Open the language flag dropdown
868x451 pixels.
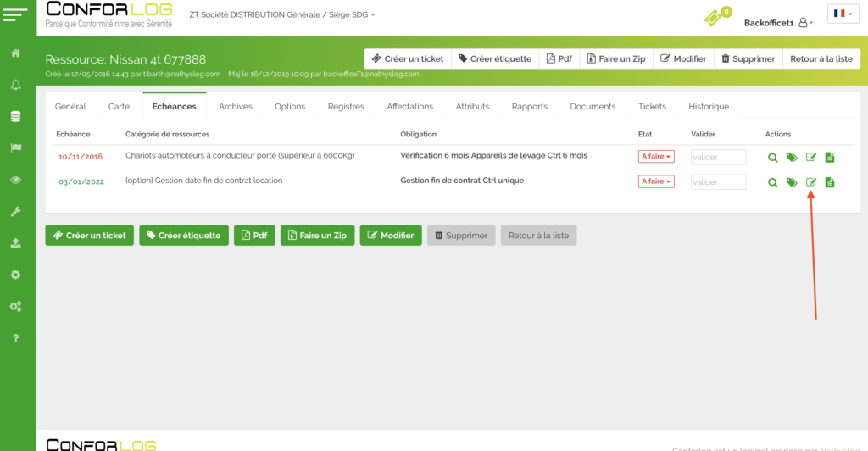click(x=843, y=14)
